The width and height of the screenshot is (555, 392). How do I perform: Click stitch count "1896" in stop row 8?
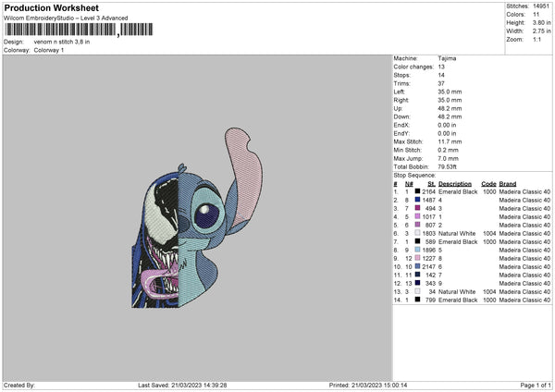click(428, 251)
